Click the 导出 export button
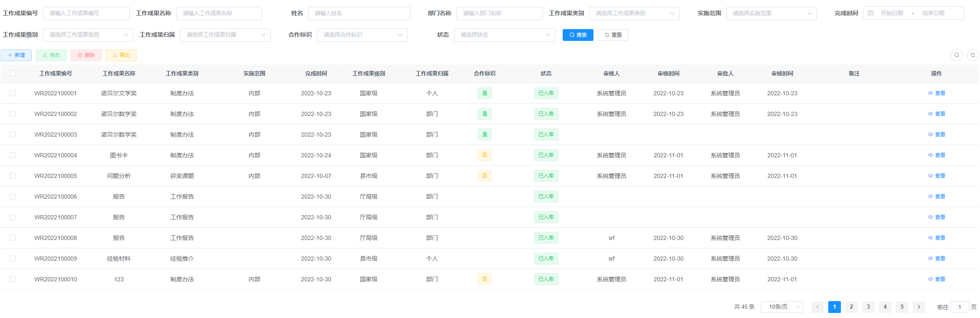This screenshot has width=980, height=318. pyautogui.click(x=121, y=55)
